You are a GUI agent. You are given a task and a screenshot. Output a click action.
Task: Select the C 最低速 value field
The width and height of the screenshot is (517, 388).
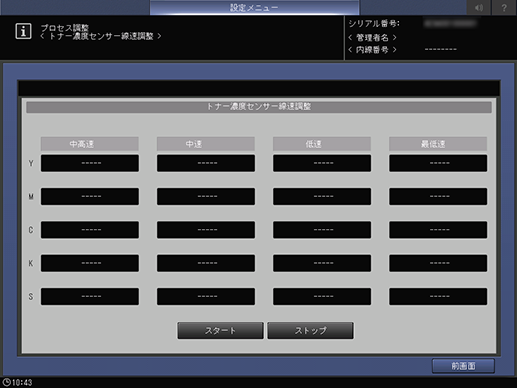point(438,230)
